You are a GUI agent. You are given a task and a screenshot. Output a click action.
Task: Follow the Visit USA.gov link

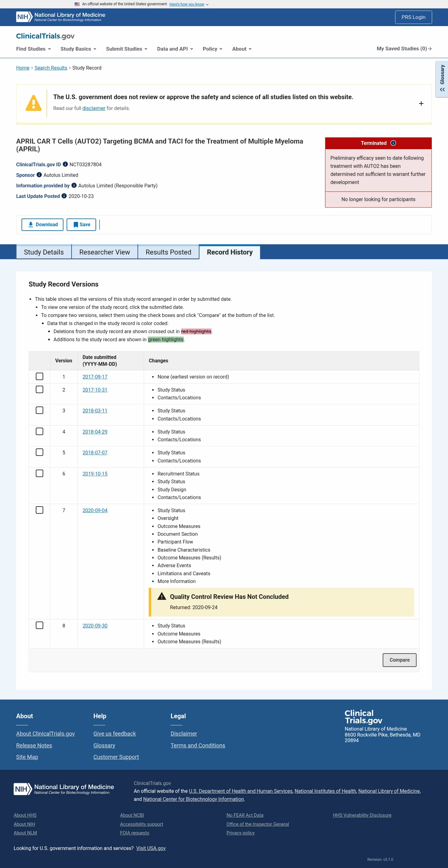pyautogui.click(x=151, y=848)
